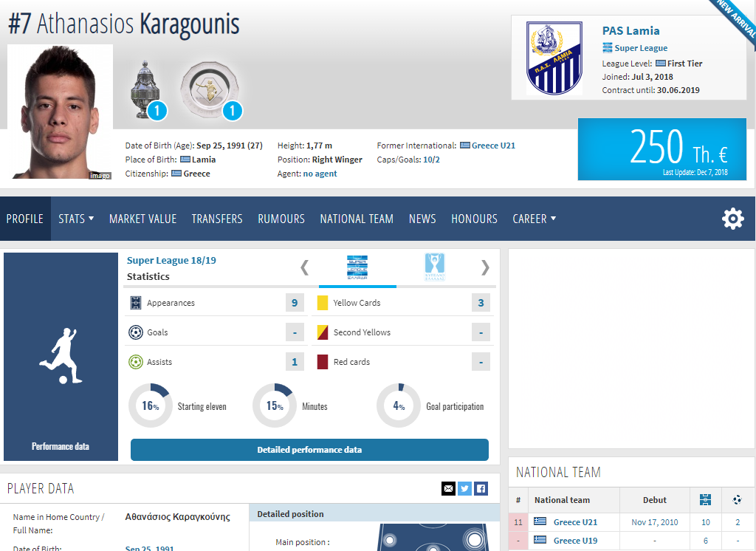Click the trophy cup honour icon
Viewport: 756px width, 551px height.
click(x=145, y=90)
